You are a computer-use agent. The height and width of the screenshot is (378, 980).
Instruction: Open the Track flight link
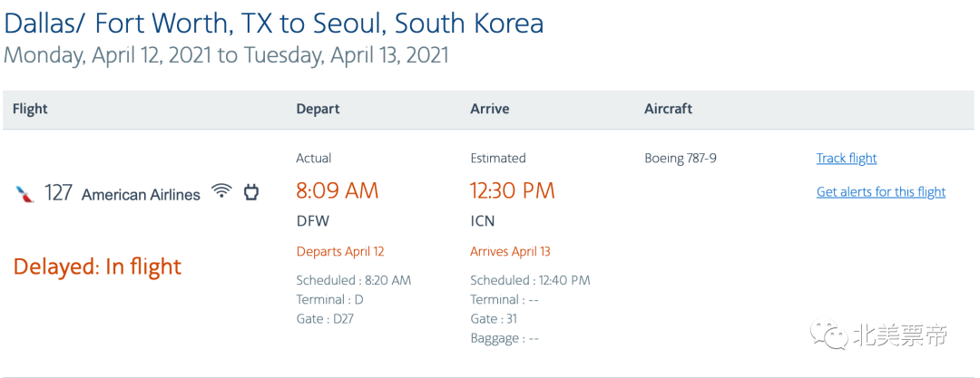pyautogui.click(x=847, y=158)
